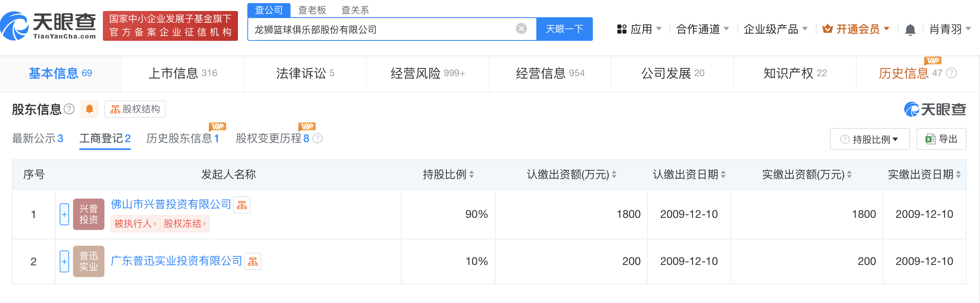
Task: Select the 工商登记 sub-tab
Action: click(x=105, y=138)
